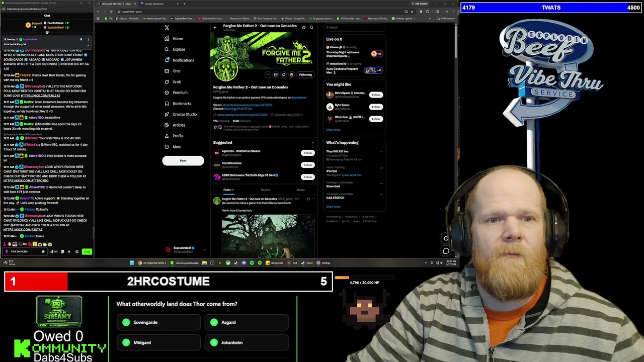Select answer Sovengarde in trivia
Screen dimensions: 644x362
[158, 322]
